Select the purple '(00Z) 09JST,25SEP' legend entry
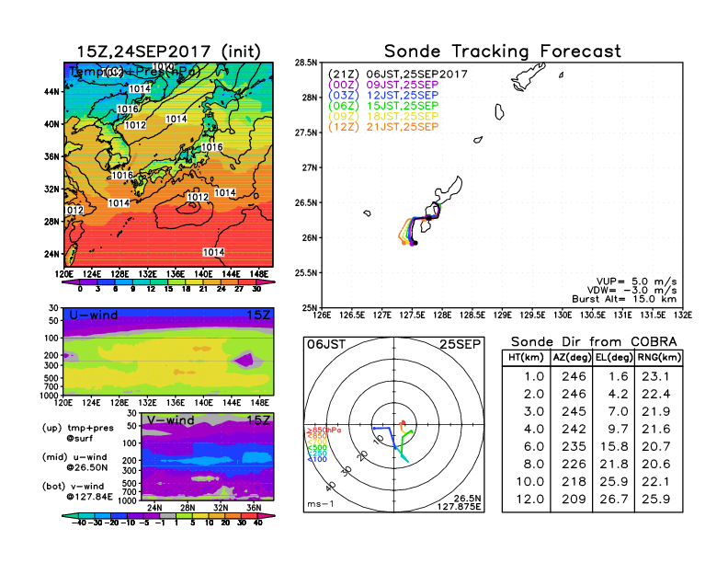 [x=383, y=85]
